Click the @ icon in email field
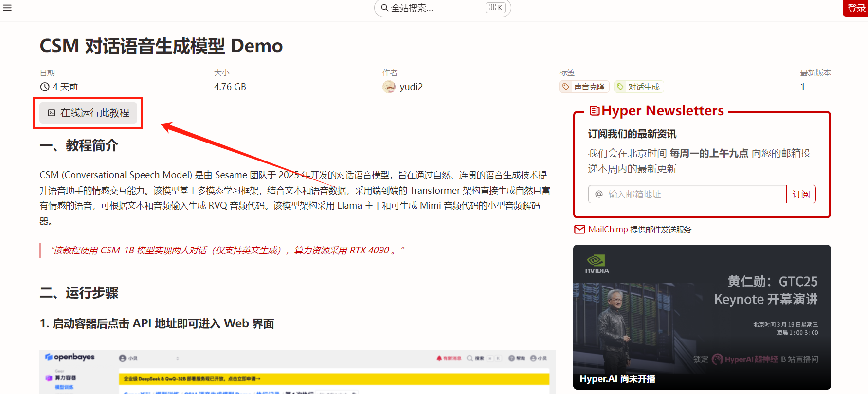868x394 pixels. pyautogui.click(x=599, y=194)
